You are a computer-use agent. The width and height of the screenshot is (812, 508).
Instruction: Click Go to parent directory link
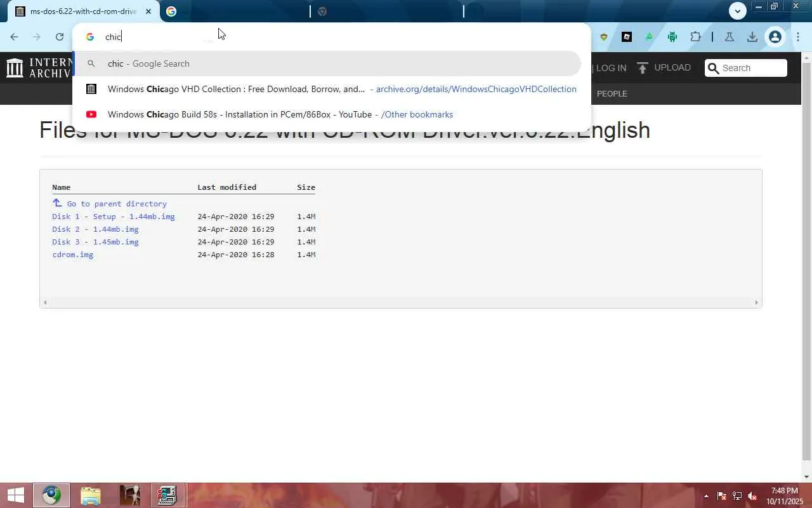[x=110, y=203]
